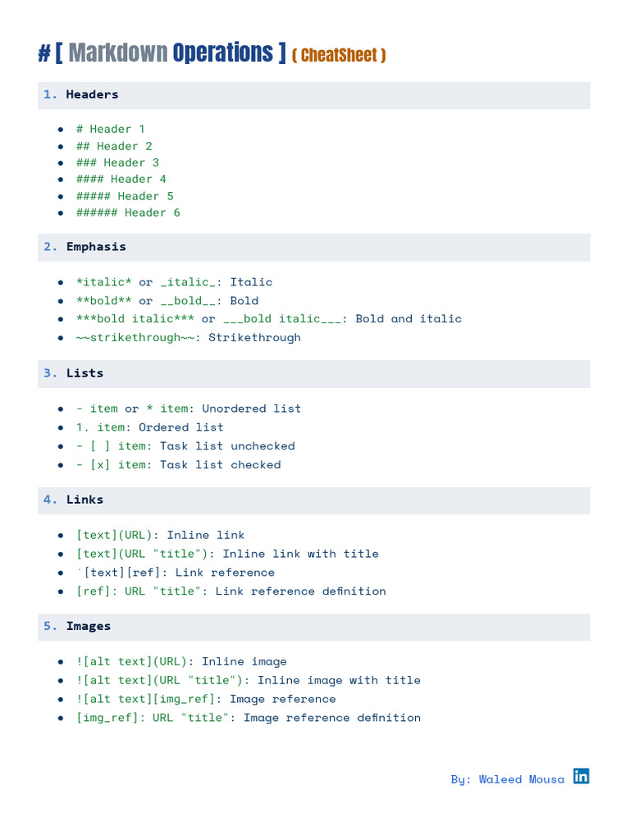Click the task list checked line
The width and height of the screenshot is (630, 840).
(179, 464)
